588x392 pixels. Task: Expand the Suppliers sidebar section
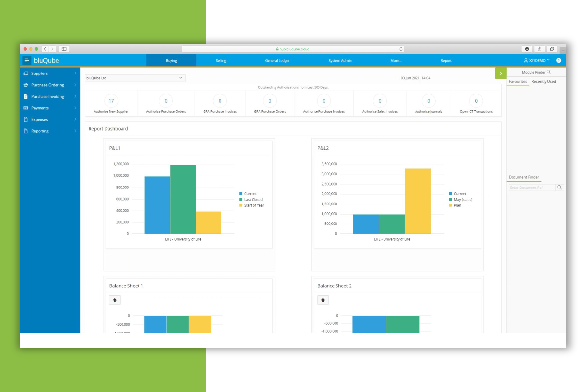pyautogui.click(x=50, y=73)
